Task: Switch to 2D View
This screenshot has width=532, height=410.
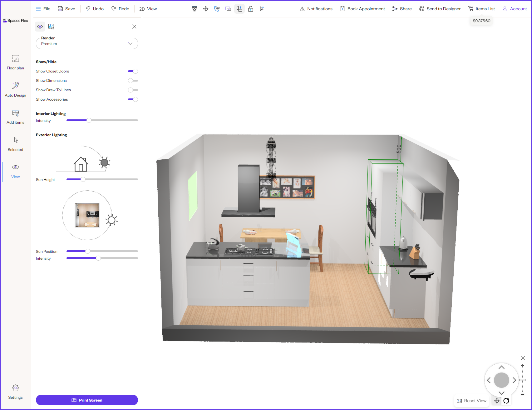Action: click(x=148, y=9)
